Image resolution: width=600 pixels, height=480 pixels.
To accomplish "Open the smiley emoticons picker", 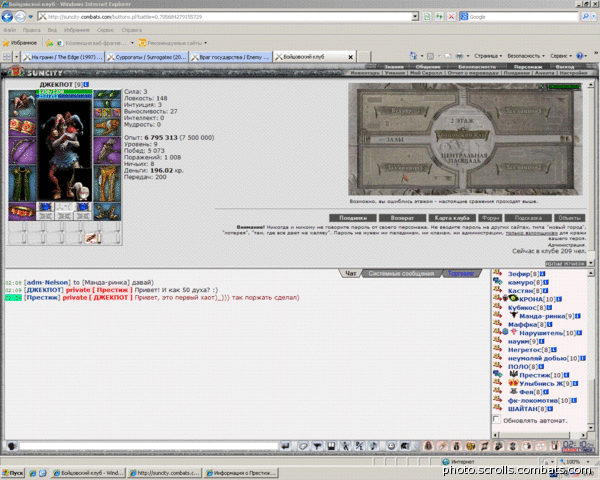I will (x=391, y=446).
